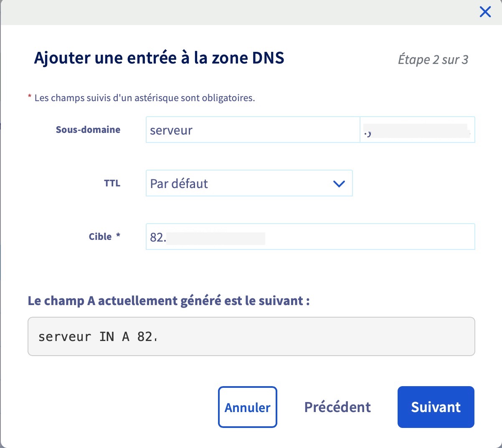Image resolution: width=502 pixels, height=448 pixels.
Task: Close the DNS entry dialog
Action: pyautogui.click(x=485, y=12)
